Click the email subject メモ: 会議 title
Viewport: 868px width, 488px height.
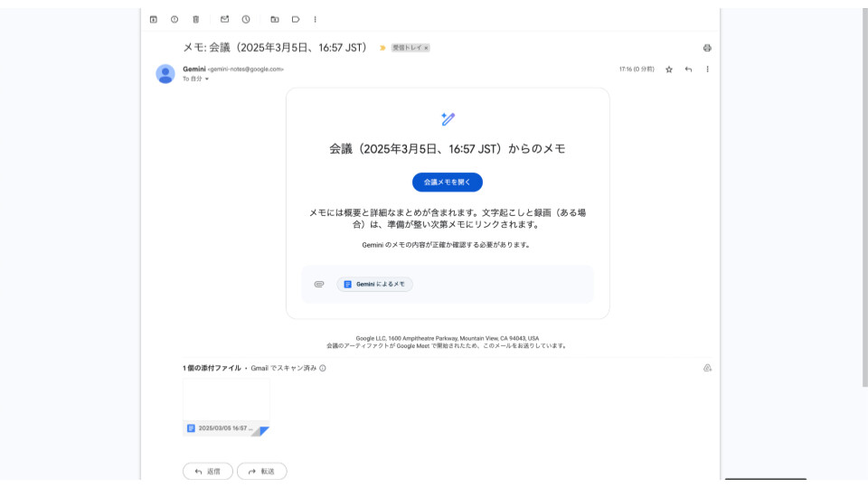tap(275, 48)
